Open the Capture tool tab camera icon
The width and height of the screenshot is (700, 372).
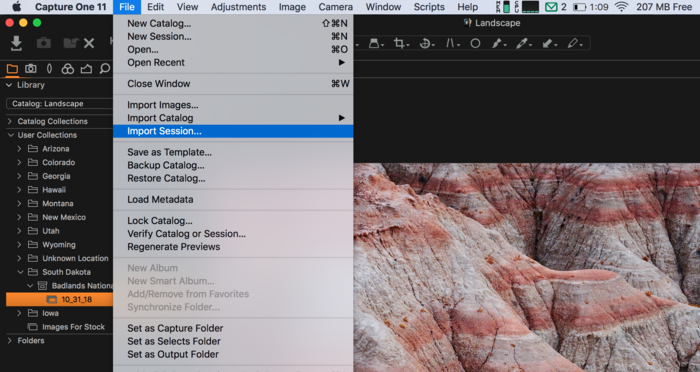[x=31, y=68]
